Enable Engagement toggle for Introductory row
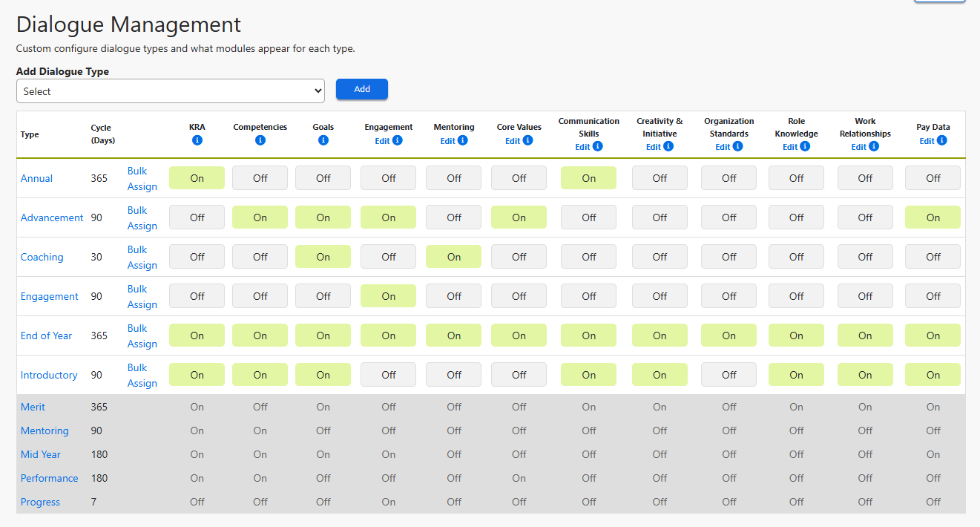This screenshot has width=980, height=527. click(388, 375)
